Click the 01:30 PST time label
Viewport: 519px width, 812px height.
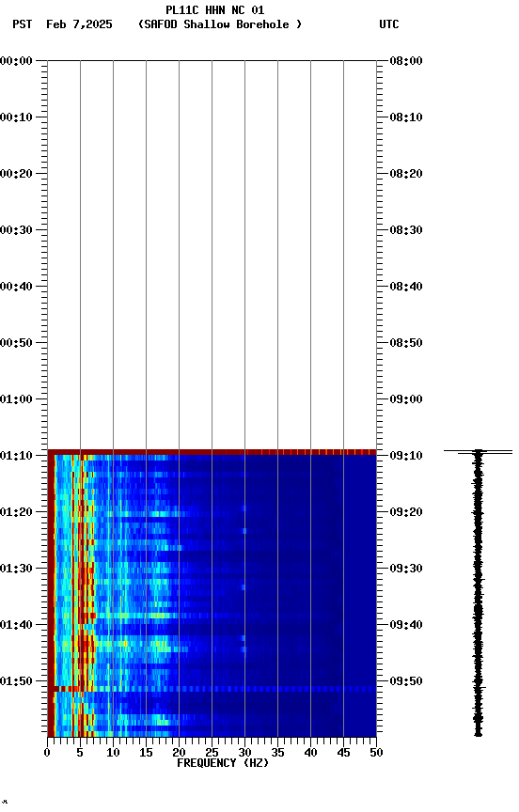[x=16, y=570]
